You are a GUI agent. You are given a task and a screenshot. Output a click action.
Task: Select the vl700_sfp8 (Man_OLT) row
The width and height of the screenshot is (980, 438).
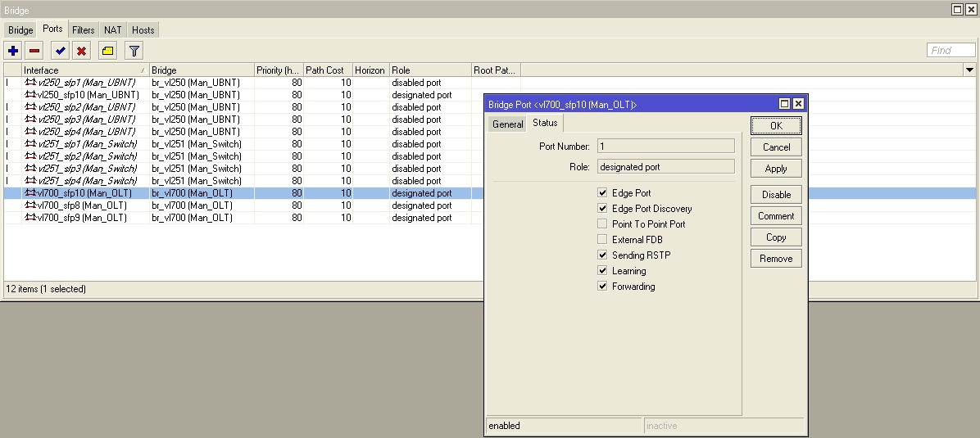(x=80, y=205)
